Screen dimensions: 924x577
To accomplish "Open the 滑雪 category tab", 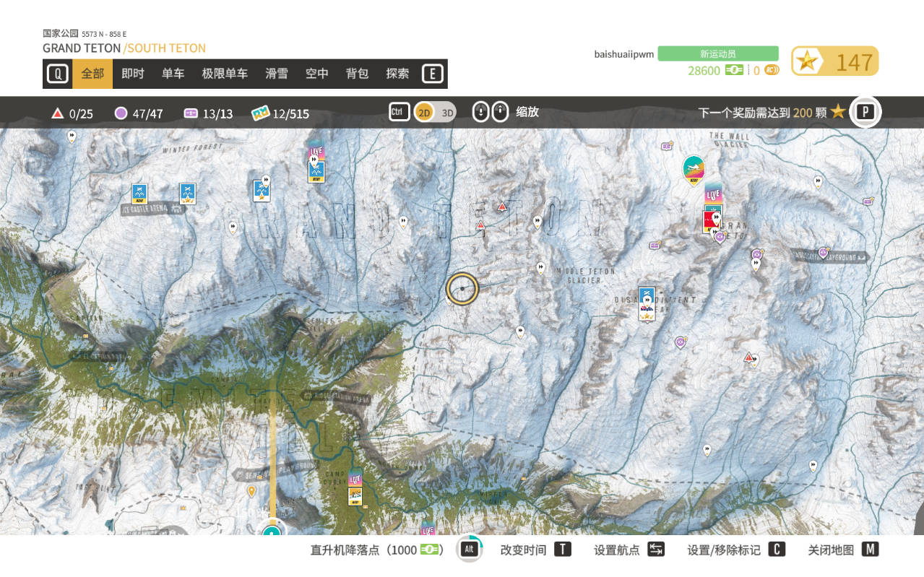I will pos(277,74).
